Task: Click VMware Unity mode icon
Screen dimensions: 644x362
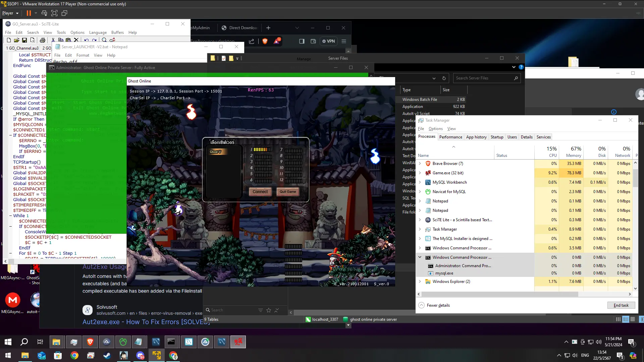Action: (x=64, y=13)
